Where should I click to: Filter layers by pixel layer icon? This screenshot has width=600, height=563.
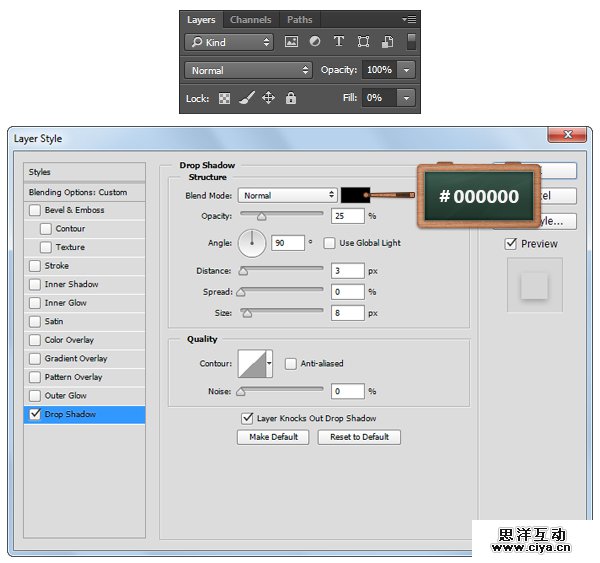point(291,42)
